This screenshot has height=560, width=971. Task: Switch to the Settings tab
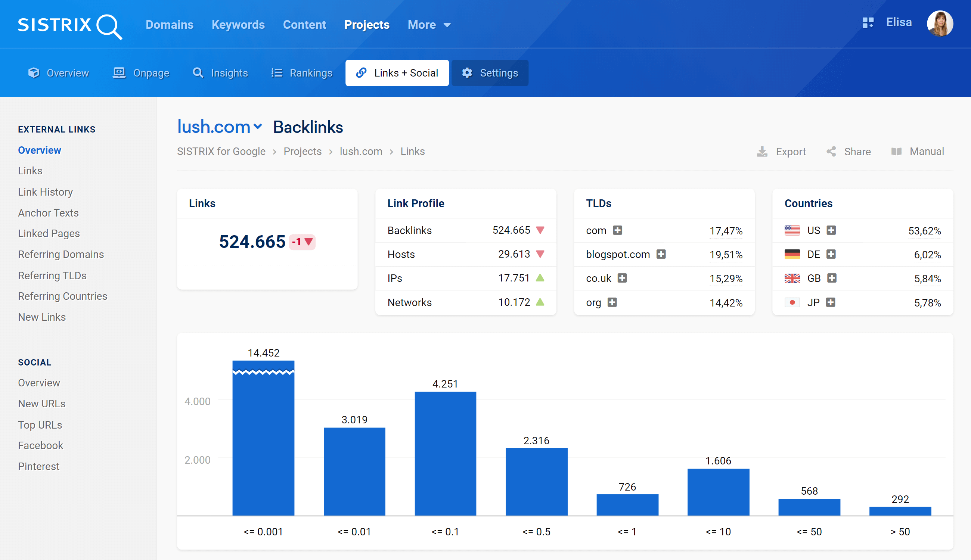coord(490,73)
